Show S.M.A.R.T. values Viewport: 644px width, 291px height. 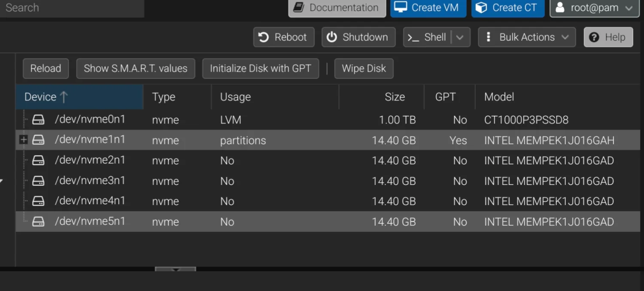[x=135, y=69]
